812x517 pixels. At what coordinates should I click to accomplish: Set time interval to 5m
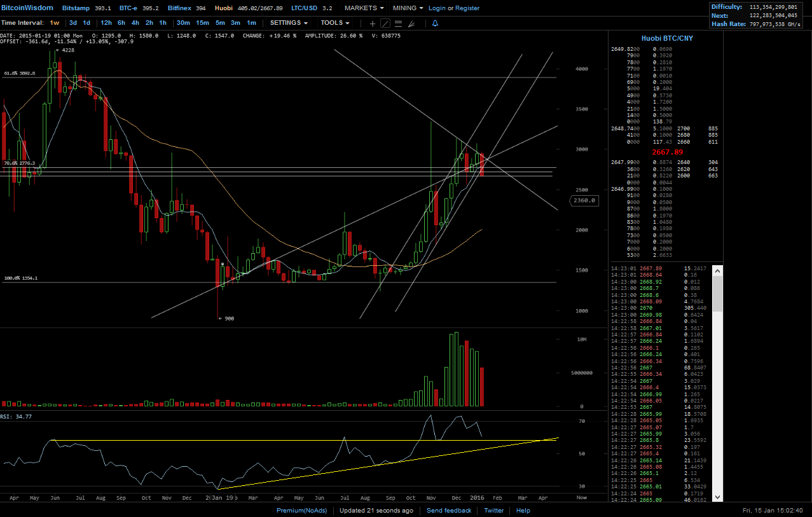point(220,23)
